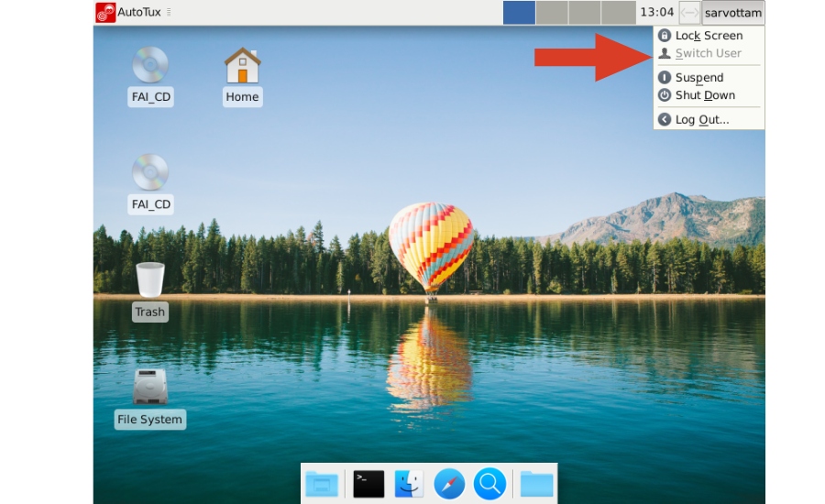
Task: Click the Trash label text
Action: click(x=150, y=312)
